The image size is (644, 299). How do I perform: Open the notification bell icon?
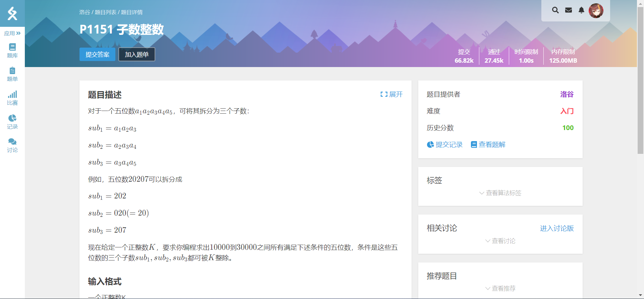(x=581, y=10)
